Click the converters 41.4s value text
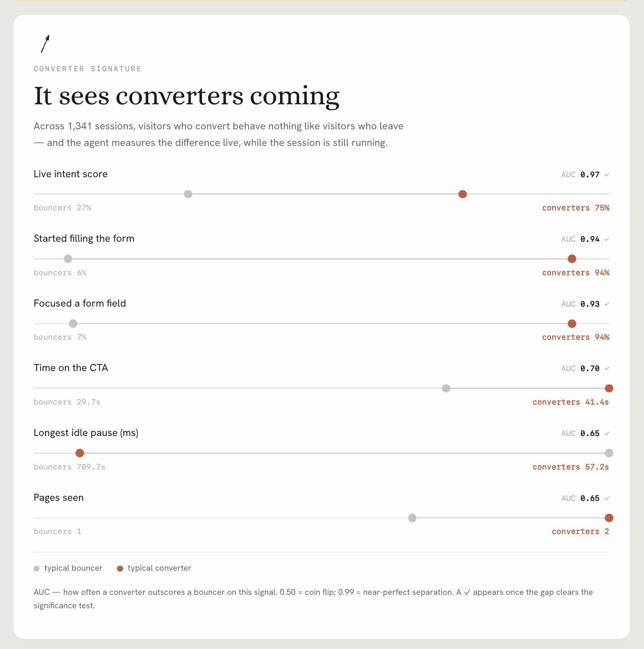 tap(571, 402)
